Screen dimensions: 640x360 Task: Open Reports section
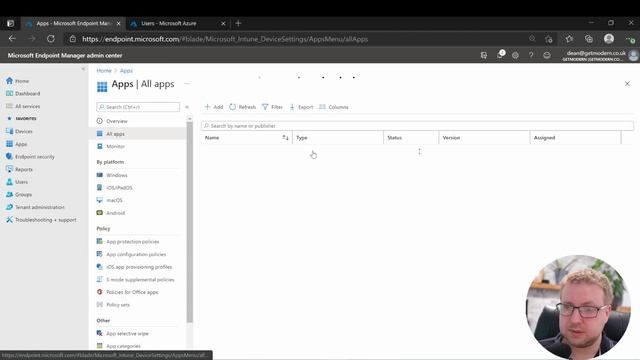pyautogui.click(x=19, y=169)
